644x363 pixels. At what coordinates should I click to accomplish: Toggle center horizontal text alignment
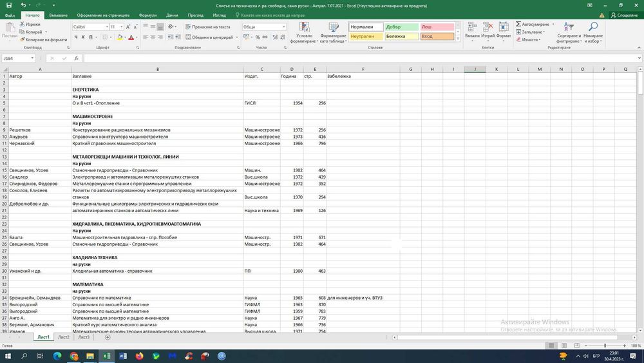(x=153, y=37)
